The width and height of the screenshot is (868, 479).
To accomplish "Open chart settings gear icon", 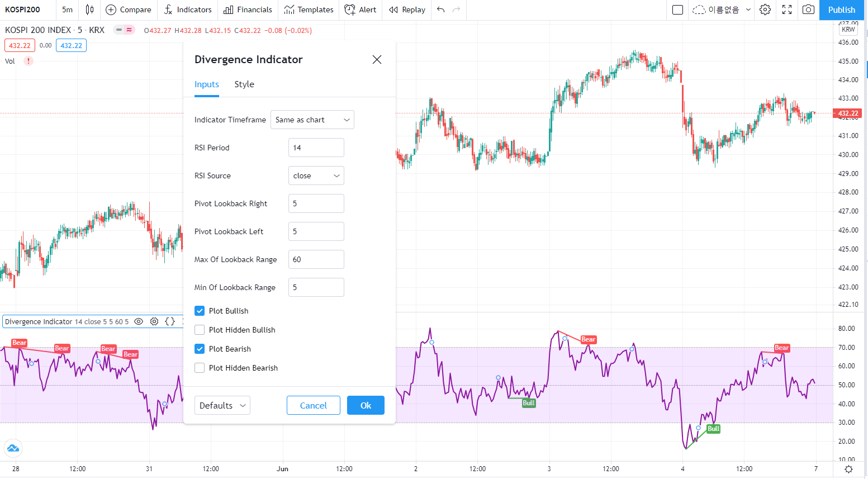I will tap(765, 10).
